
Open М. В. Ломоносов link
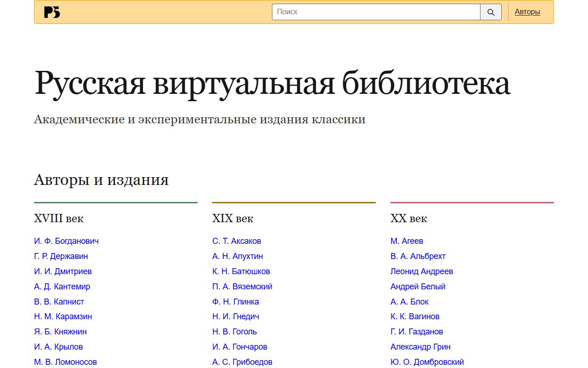[65, 362]
